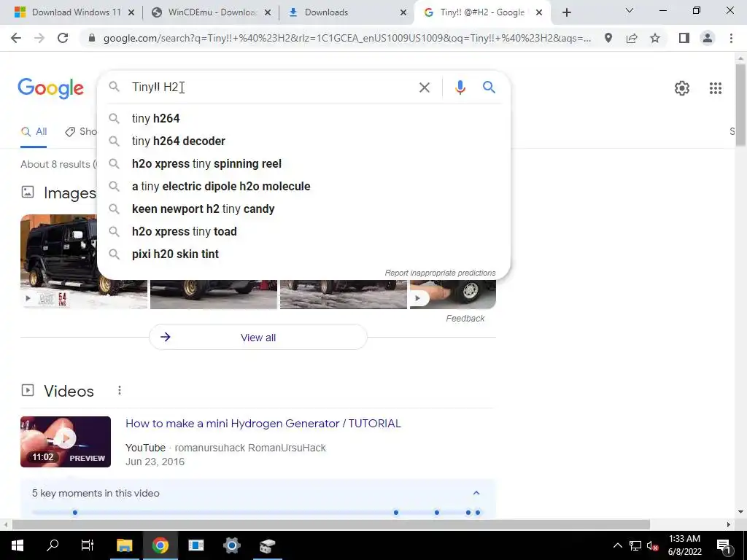Click the Feedback link under images

(465, 319)
